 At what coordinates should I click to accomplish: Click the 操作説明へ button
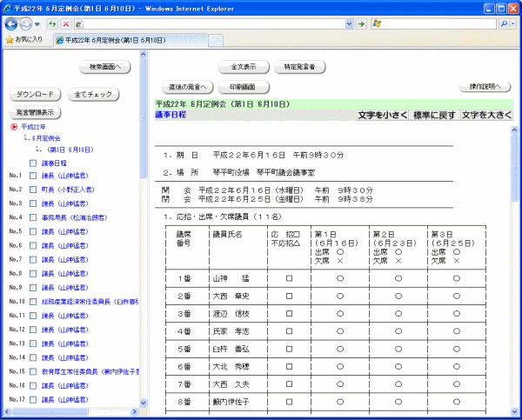(x=485, y=87)
